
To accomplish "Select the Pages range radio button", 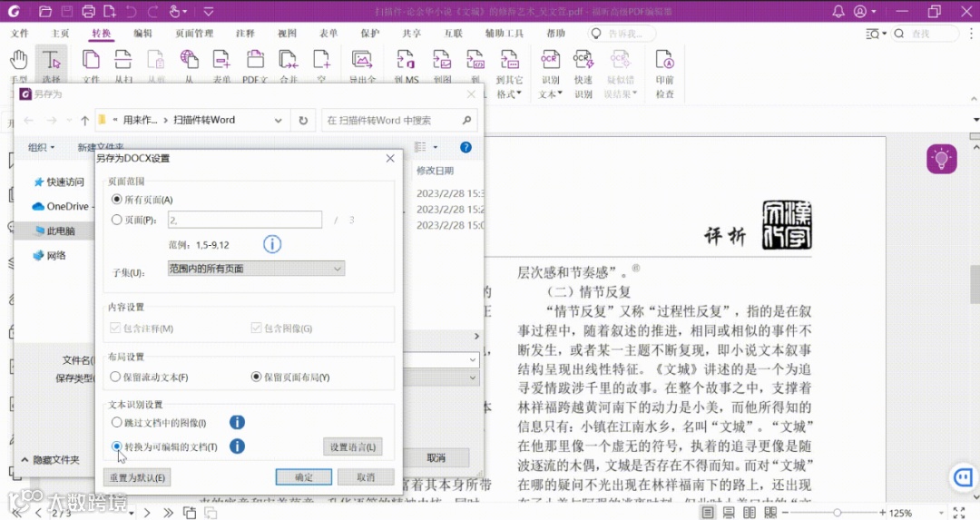I will click(x=116, y=220).
